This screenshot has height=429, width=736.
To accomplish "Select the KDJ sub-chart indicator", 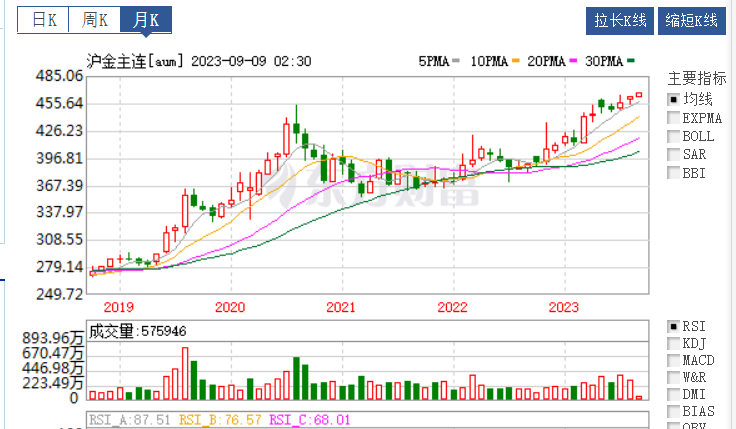I will pyautogui.click(x=673, y=343).
